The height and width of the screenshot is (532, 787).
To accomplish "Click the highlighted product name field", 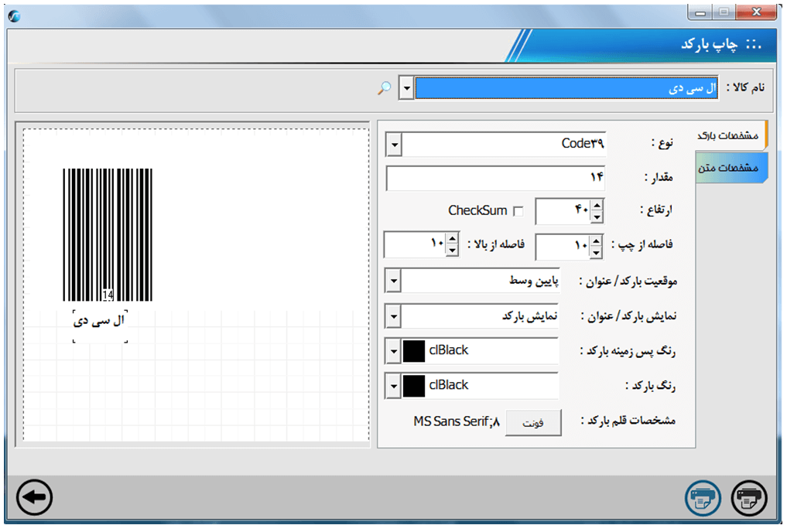I will point(566,88).
